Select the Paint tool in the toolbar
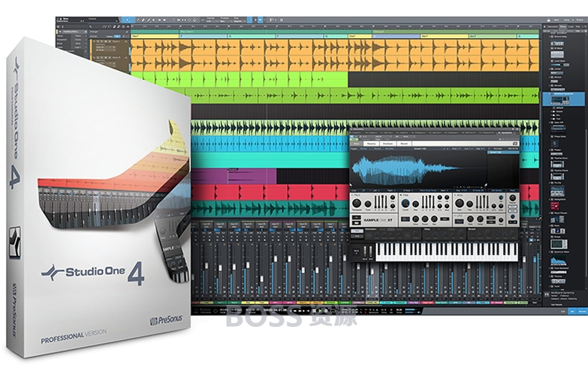Screen dimensions: 588x365 coord(149,21)
